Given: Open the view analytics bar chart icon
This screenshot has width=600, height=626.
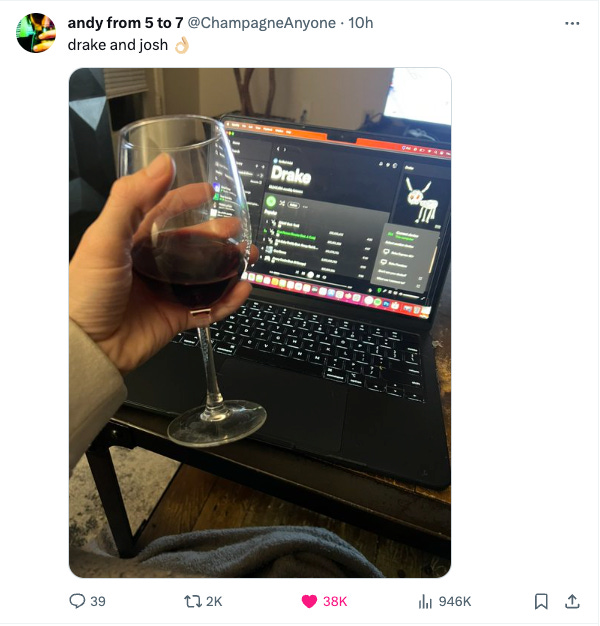Looking at the screenshot, I should click(x=426, y=601).
